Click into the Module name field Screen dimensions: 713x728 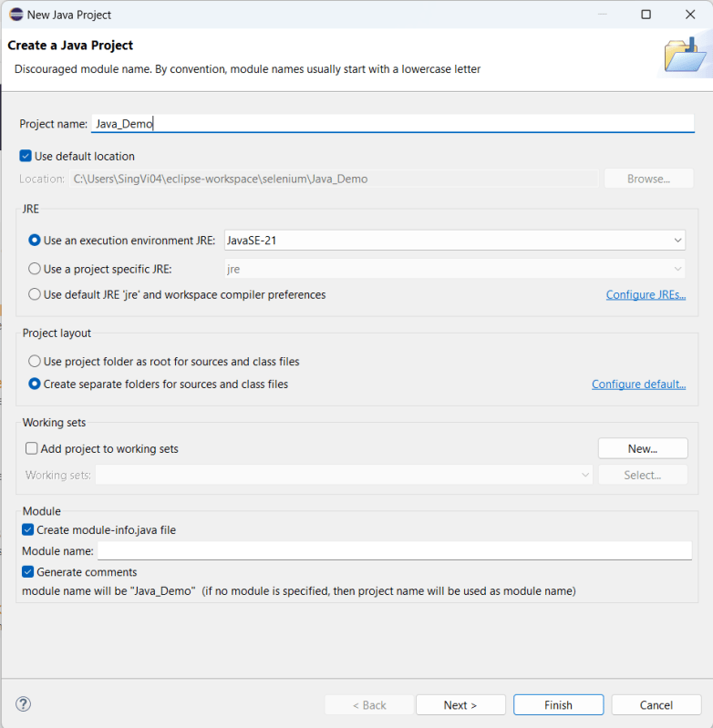point(394,550)
